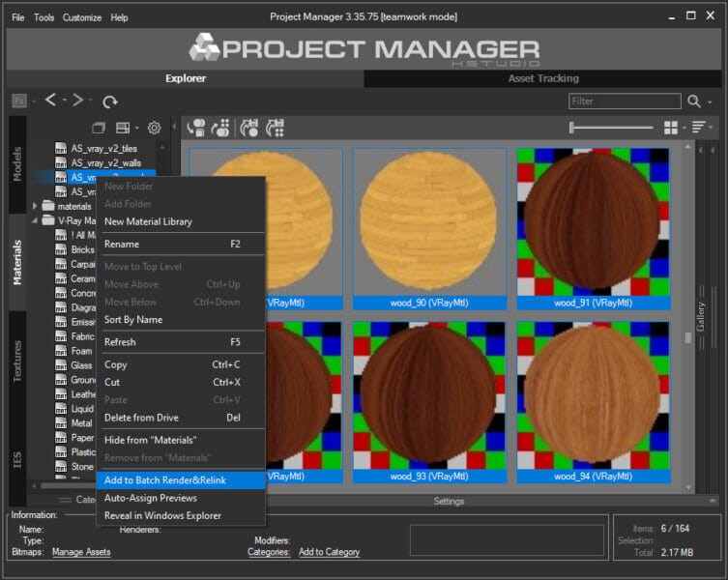Select the Models side tab
This screenshot has height=580, width=728.
pyautogui.click(x=17, y=163)
